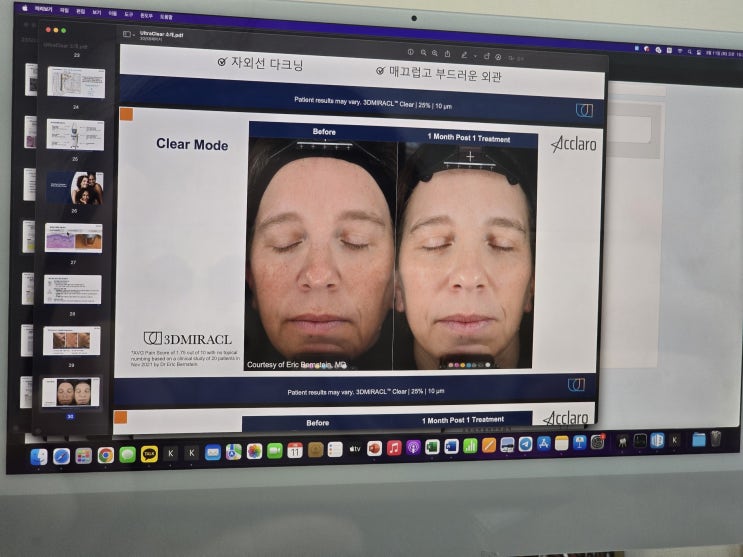Open the 도구 (Tools) menu
Screen dimensions: 743x557
128,14
